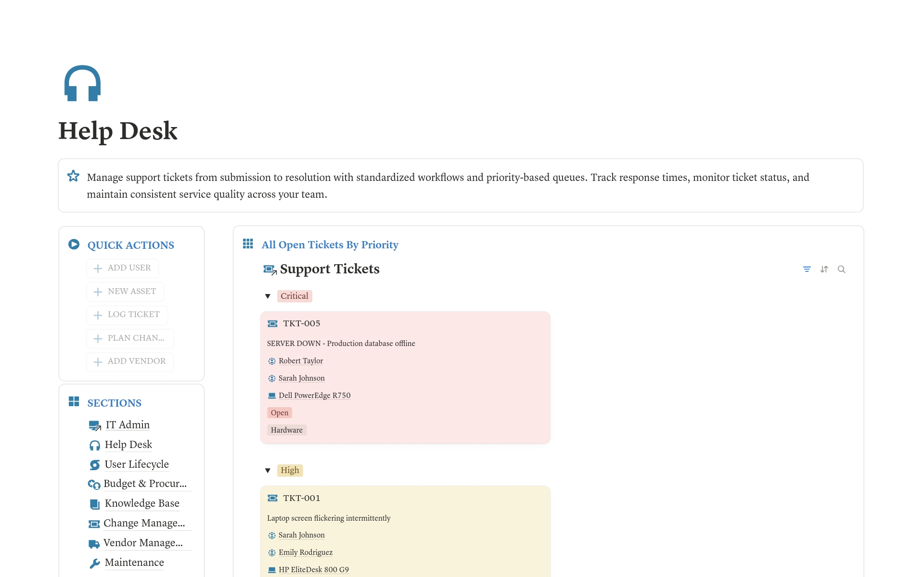Click the QUICK ACTIONS heading
This screenshot has width=924, height=577.
tap(131, 245)
